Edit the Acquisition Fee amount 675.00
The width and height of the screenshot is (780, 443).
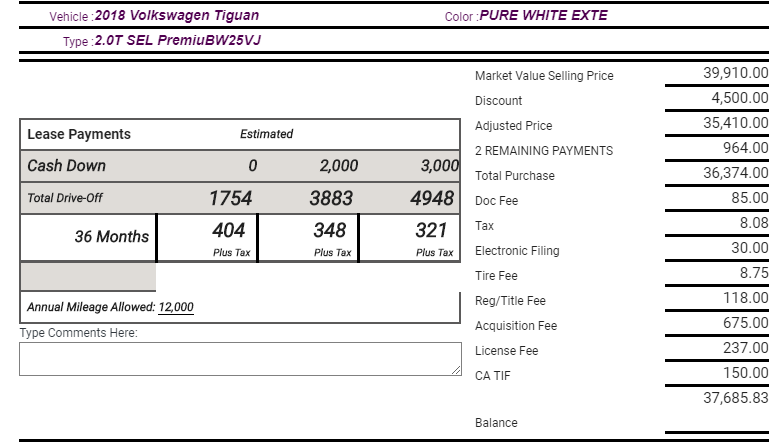[x=717, y=324]
